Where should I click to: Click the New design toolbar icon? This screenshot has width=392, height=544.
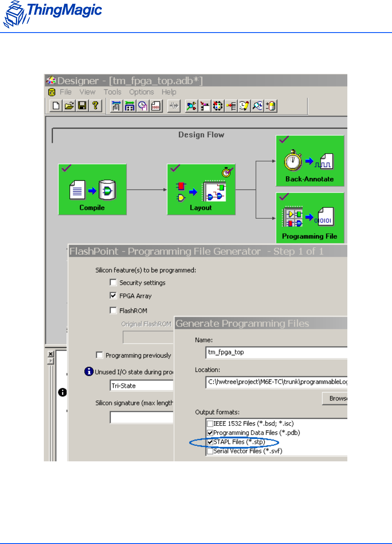click(56, 106)
